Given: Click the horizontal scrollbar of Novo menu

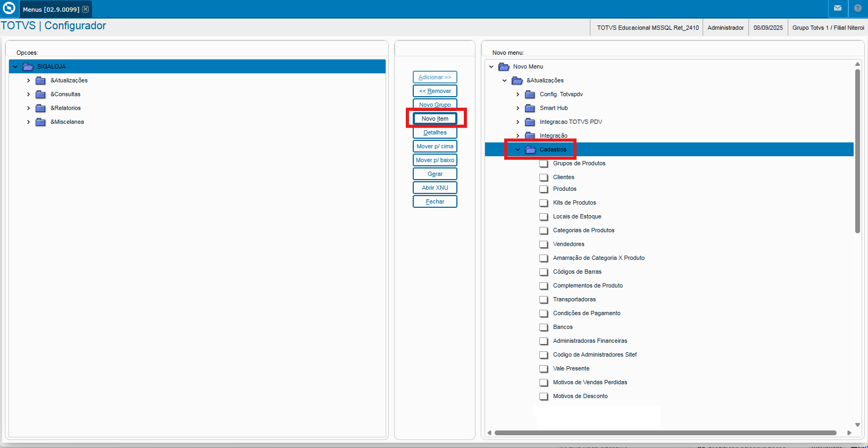Looking at the screenshot, I should 665,433.
